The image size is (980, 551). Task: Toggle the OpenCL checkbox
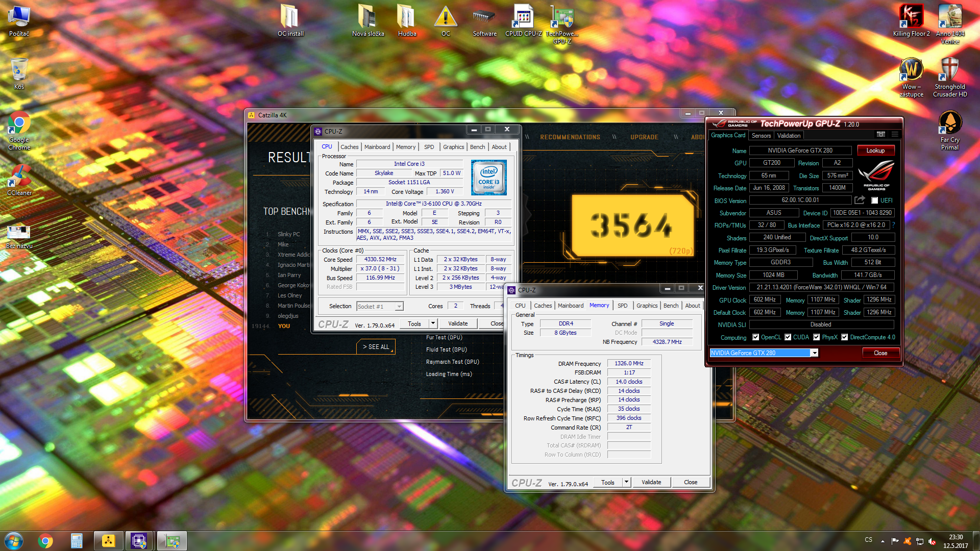(755, 337)
